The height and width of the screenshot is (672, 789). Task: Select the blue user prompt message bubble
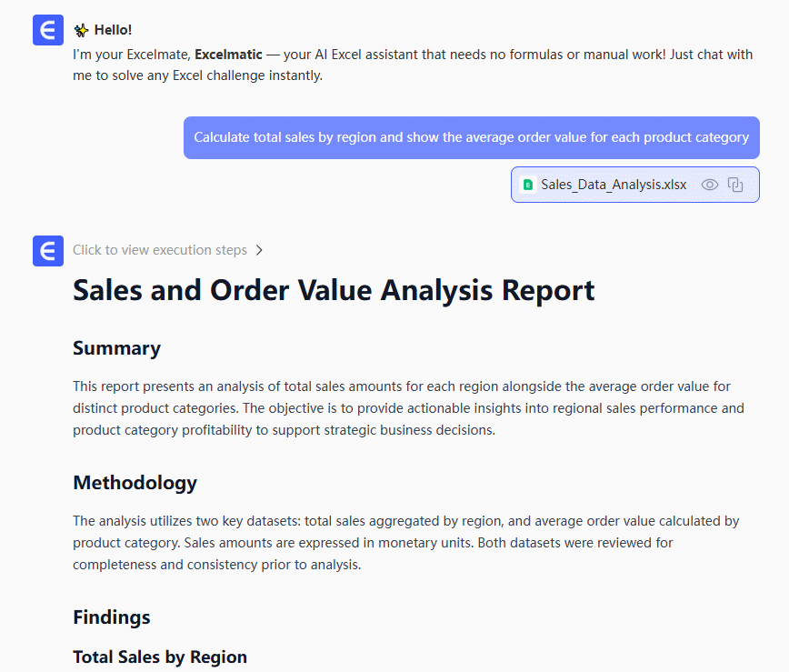(471, 137)
